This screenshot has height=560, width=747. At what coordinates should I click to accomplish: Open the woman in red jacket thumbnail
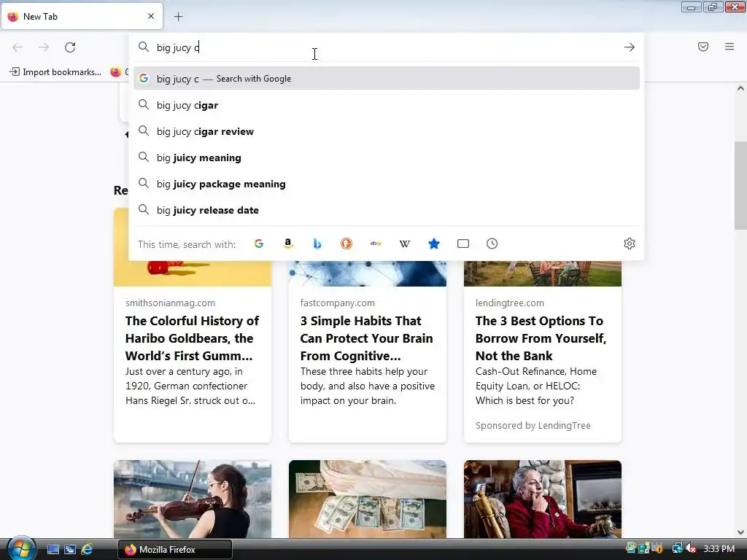click(543, 499)
